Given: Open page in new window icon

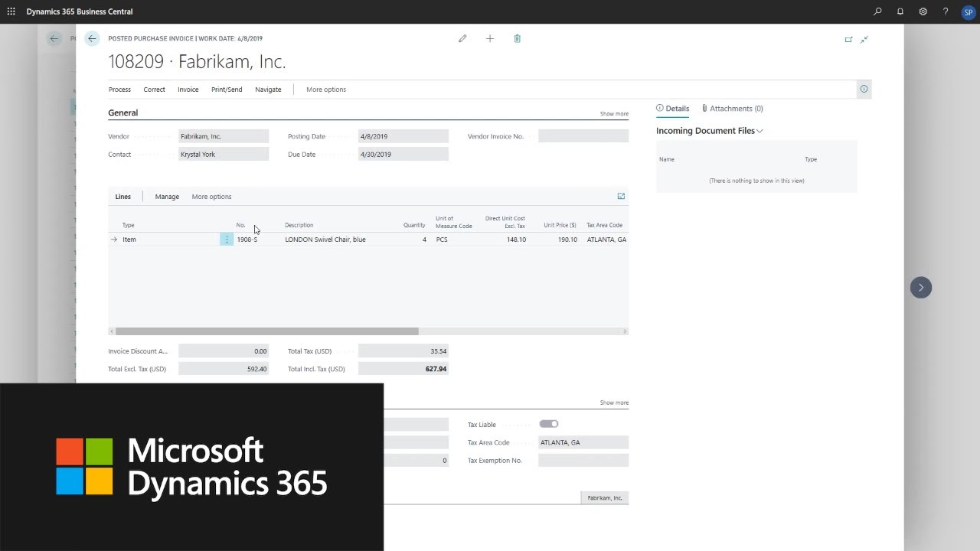Looking at the screenshot, I should pyautogui.click(x=848, y=39).
